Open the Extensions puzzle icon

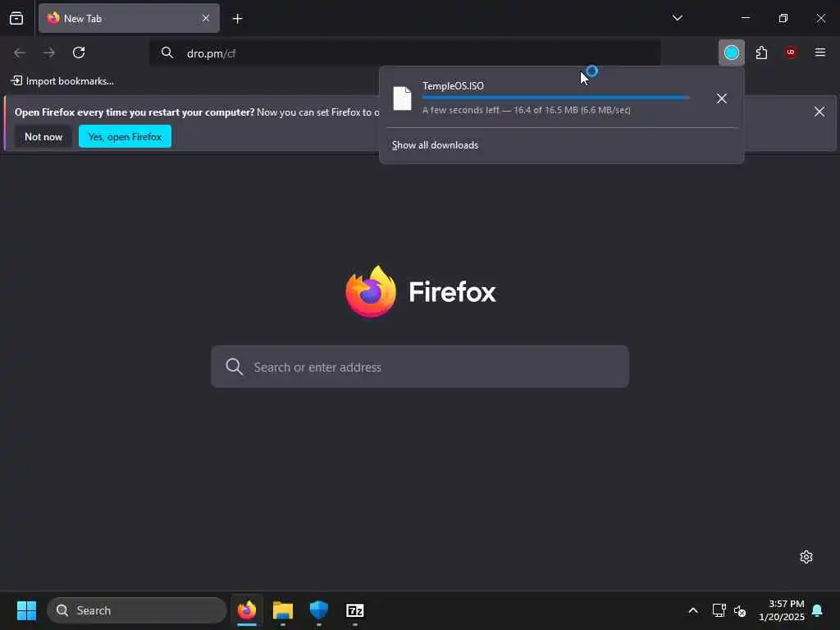(x=761, y=52)
